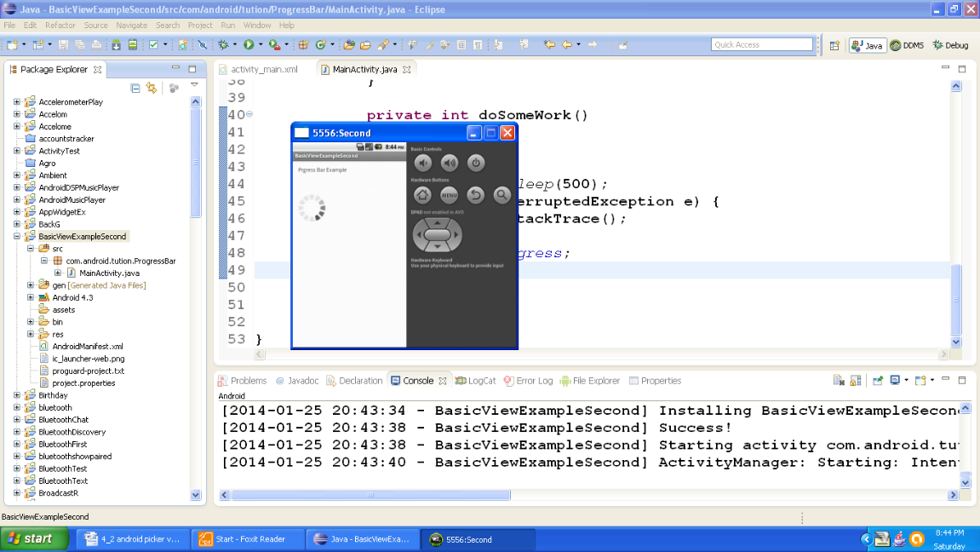Click the Open Type toolbar icon
This screenshot has width=980, height=552.
coord(349,44)
